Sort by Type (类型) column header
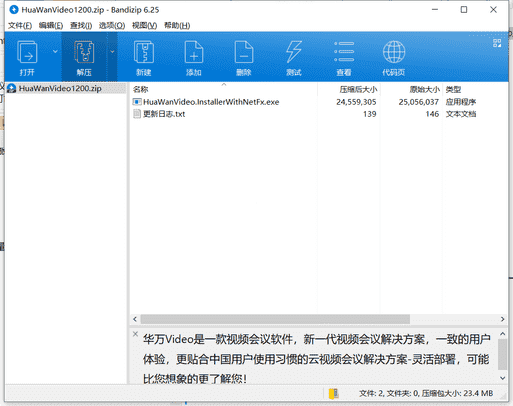 (x=453, y=89)
